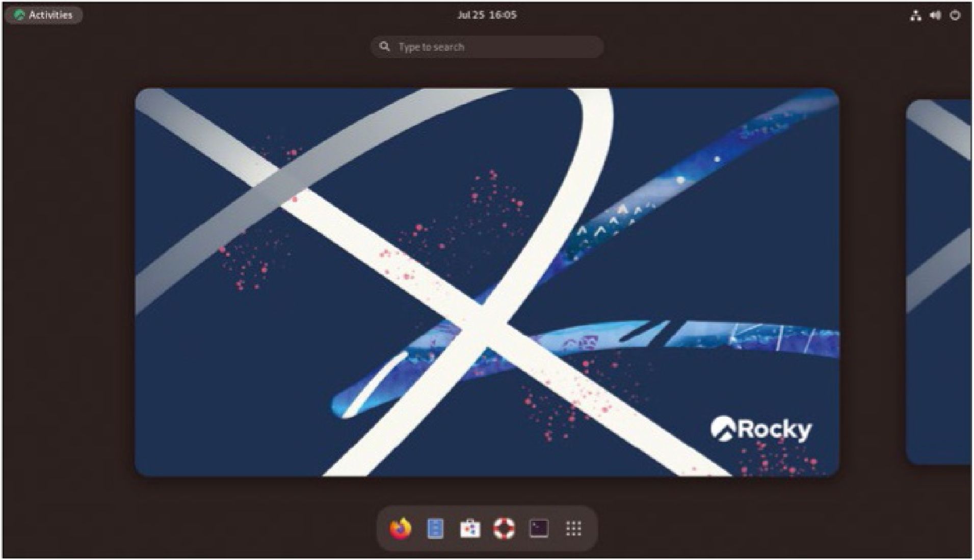Select the main workspace thumbnail with Rocky wallpaper

pyautogui.click(x=487, y=282)
